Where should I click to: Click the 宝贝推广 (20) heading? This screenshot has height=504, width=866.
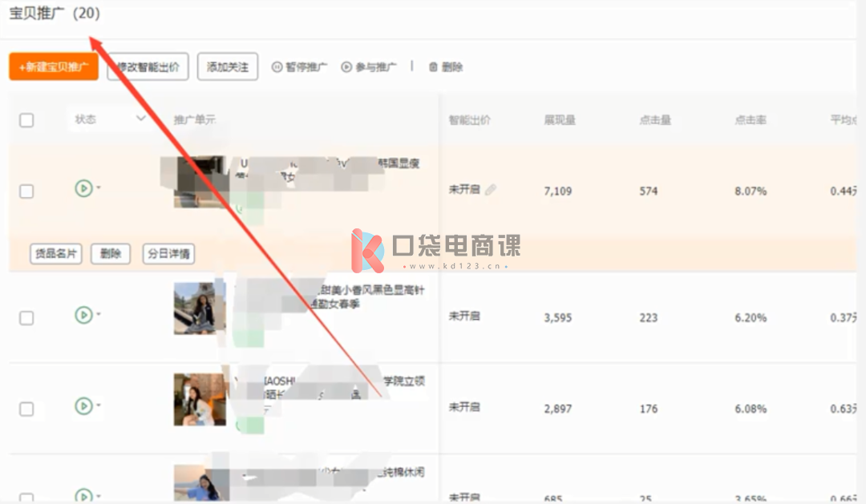pyautogui.click(x=55, y=14)
